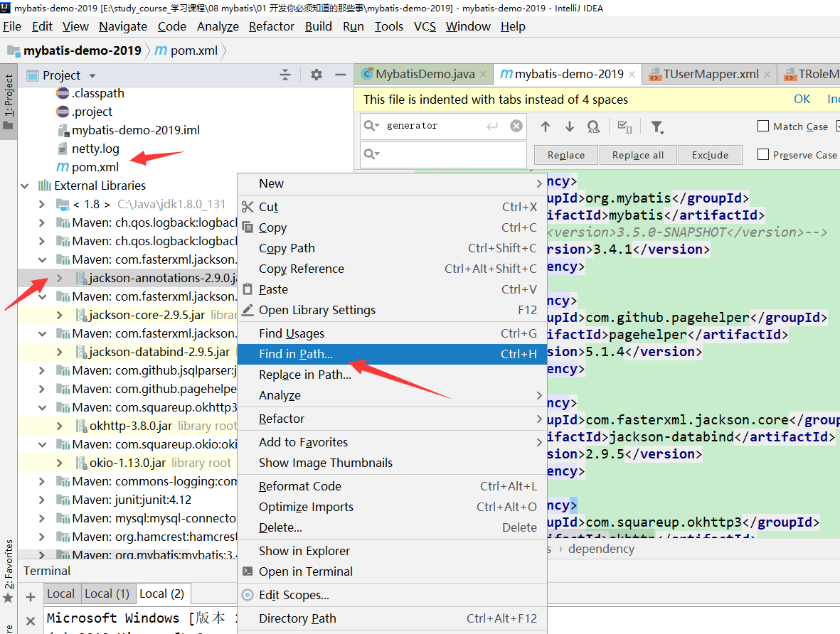Click the Exclude button
This screenshot has width=840, height=634.
point(711,155)
